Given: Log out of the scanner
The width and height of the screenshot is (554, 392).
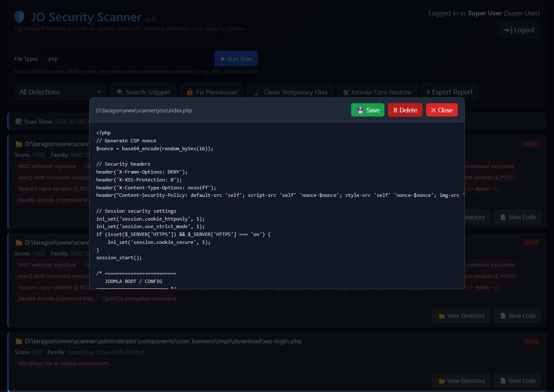Looking at the screenshot, I should pyautogui.click(x=519, y=30).
